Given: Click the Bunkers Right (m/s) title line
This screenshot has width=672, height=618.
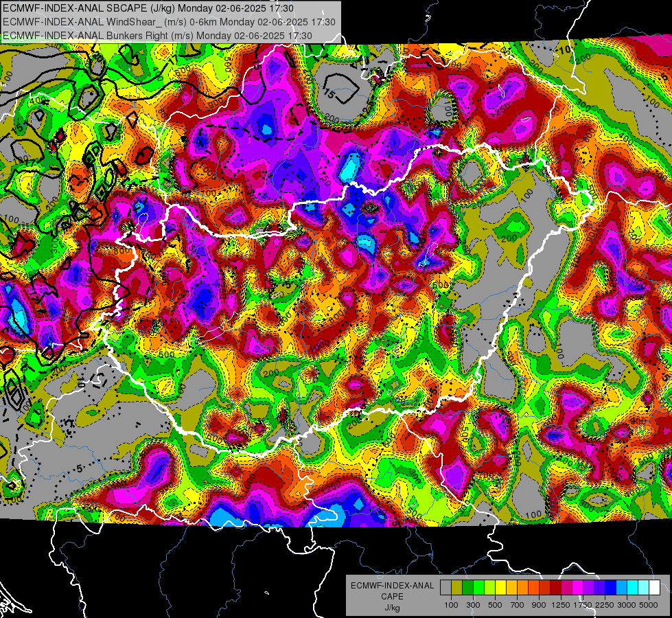Looking at the screenshot, I should [157, 36].
